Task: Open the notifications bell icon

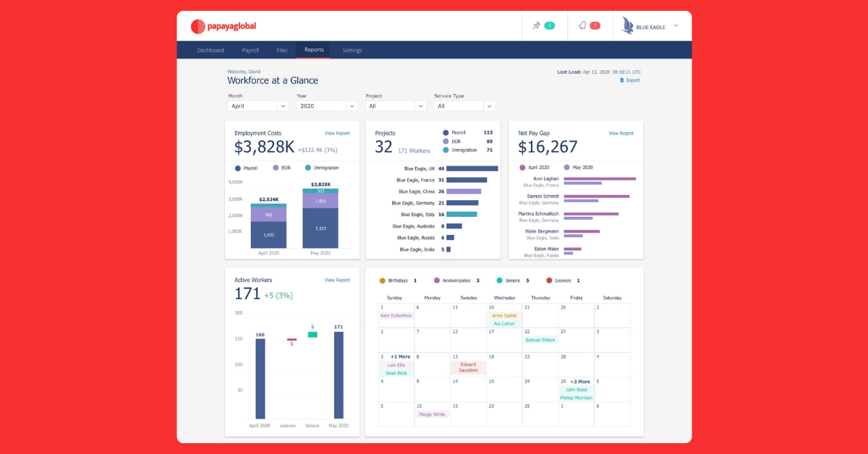Action: coord(582,26)
